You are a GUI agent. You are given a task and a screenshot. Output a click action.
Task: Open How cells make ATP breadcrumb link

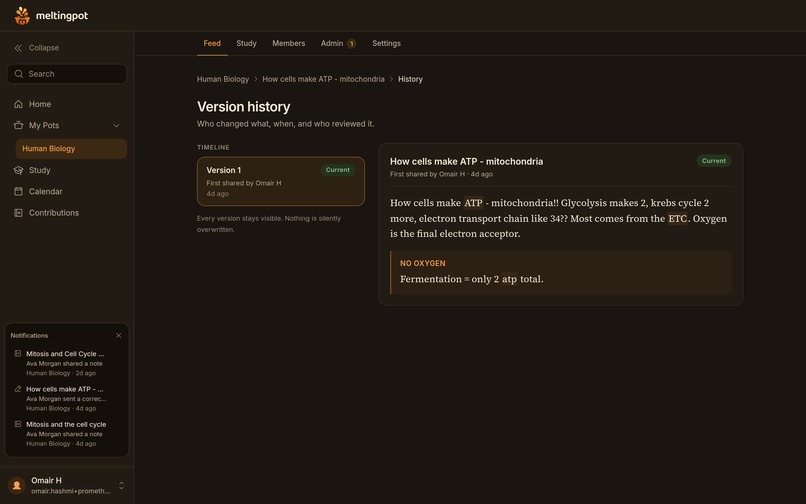[x=323, y=79]
